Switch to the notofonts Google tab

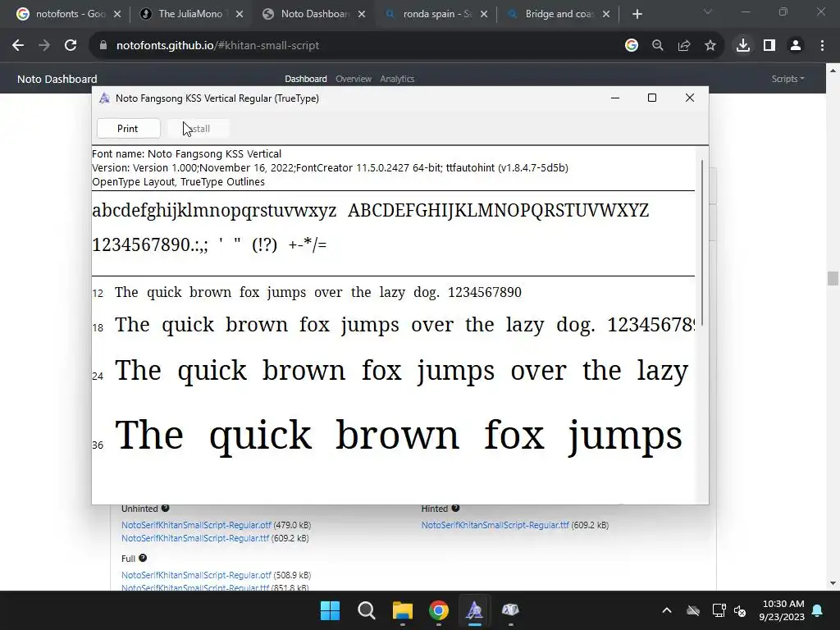click(x=71, y=14)
